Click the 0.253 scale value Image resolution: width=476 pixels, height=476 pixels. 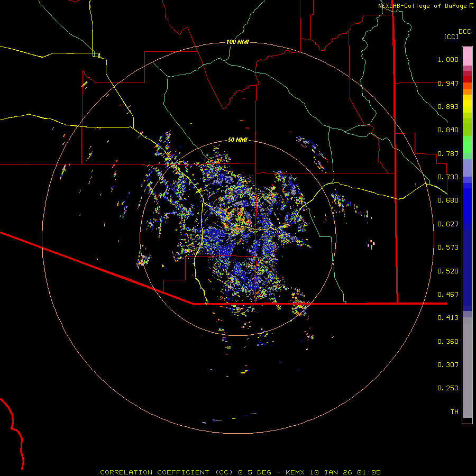(448, 388)
